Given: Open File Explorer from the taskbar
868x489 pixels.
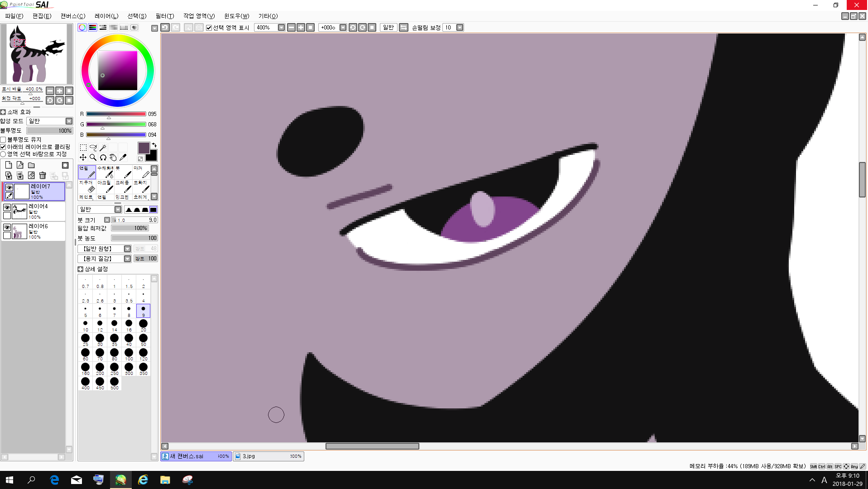Looking at the screenshot, I should click(x=165, y=480).
